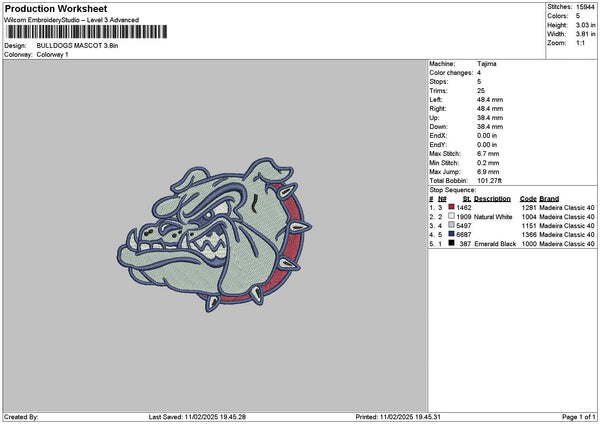Click the Stop Sequence heading
This screenshot has width=600, height=424.
pyautogui.click(x=453, y=188)
